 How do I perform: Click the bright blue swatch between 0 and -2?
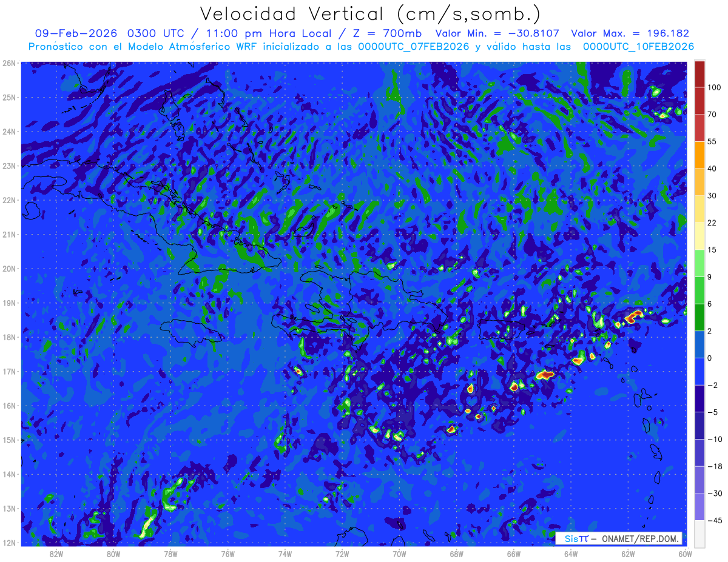click(x=700, y=372)
